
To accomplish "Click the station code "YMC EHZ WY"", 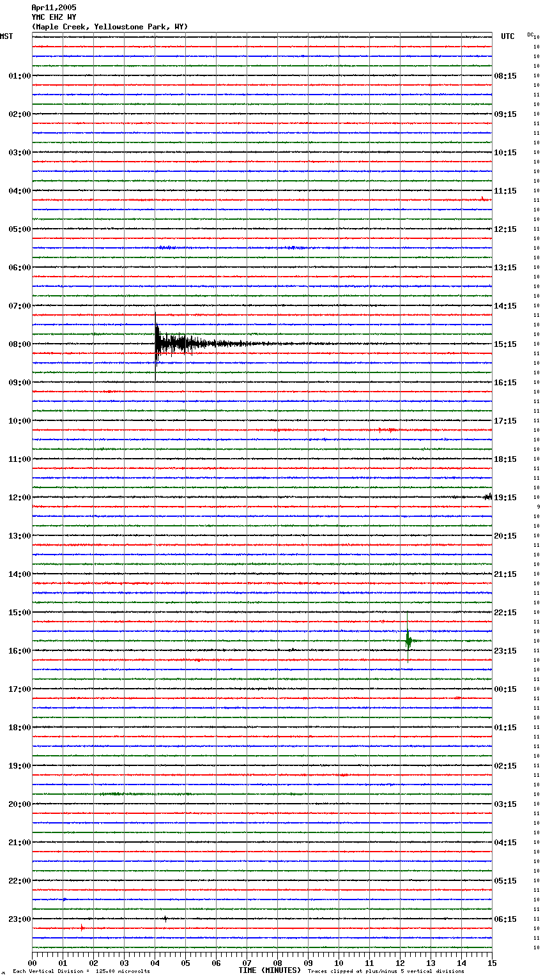I will coord(54,17).
